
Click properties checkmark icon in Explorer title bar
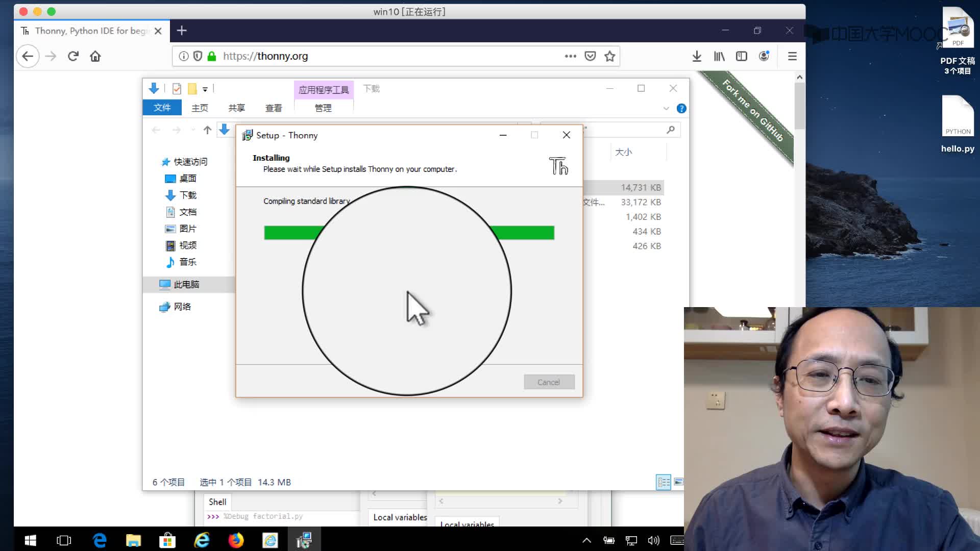pos(177,89)
